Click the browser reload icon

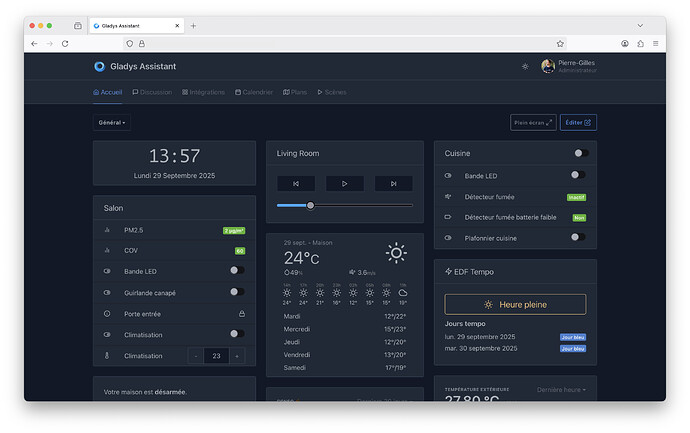[x=65, y=43]
